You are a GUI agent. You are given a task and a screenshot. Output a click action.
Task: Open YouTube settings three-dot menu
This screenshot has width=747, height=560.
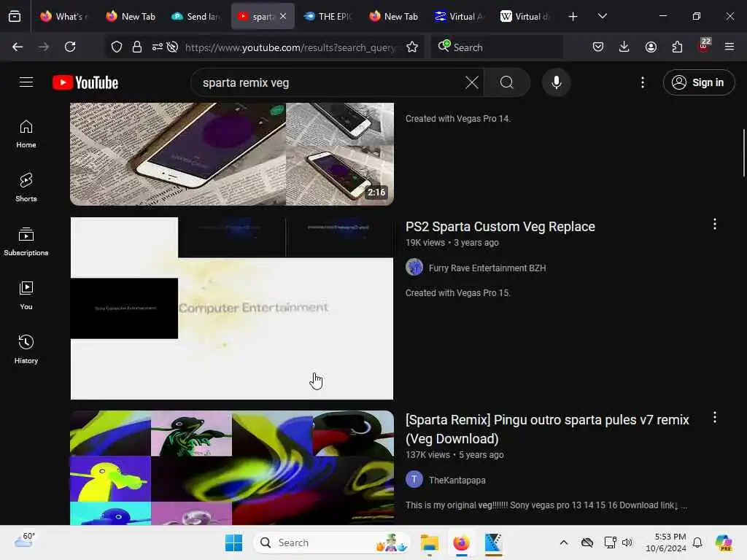[x=642, y=82]
